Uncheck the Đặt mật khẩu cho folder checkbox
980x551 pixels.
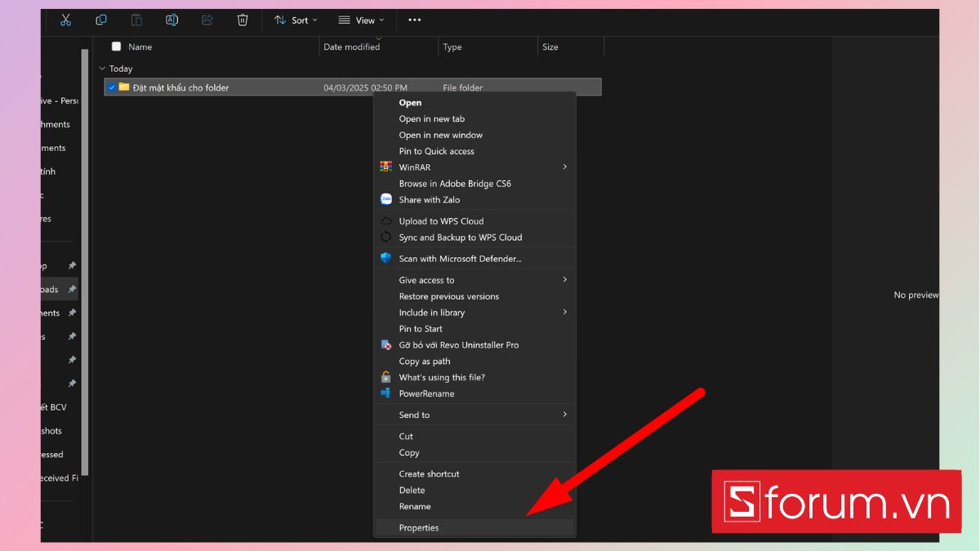click(x=112, y=87)
